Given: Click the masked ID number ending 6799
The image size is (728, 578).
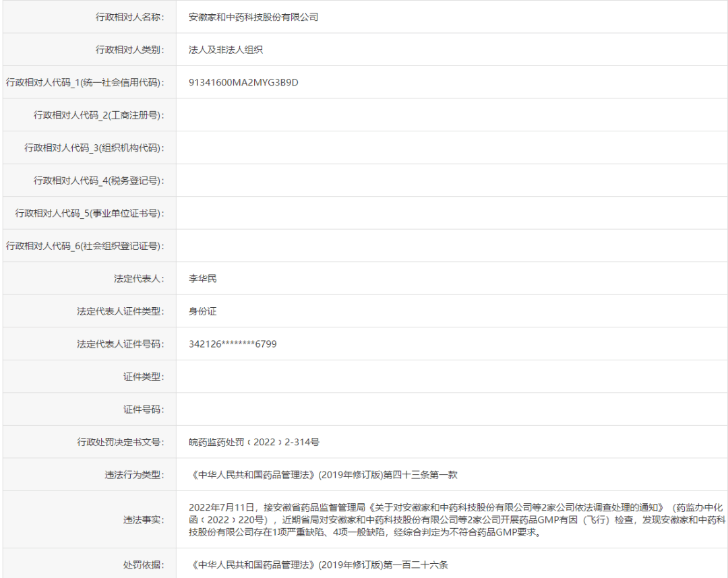Looking at the screenshot, I should point(233,344).
